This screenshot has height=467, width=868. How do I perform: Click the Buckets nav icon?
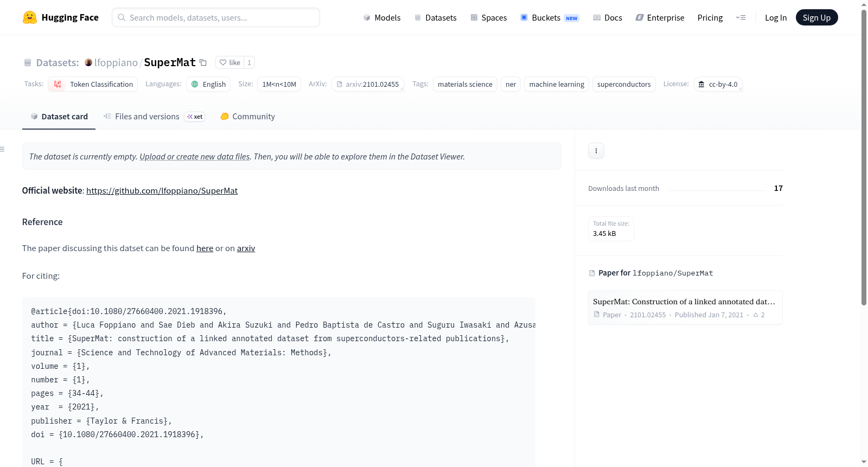(524, 17)
